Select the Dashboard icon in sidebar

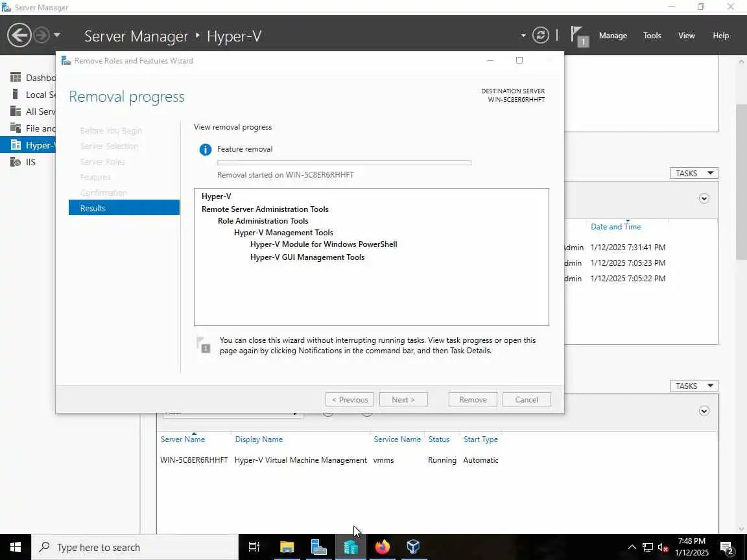pos(16,77)
